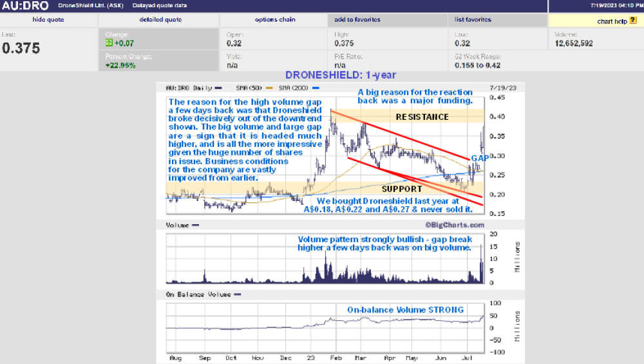Click the high price 0.375
The height and width of the screenshot is (364, 644).
pyautogui.click(x=344, y=43)
